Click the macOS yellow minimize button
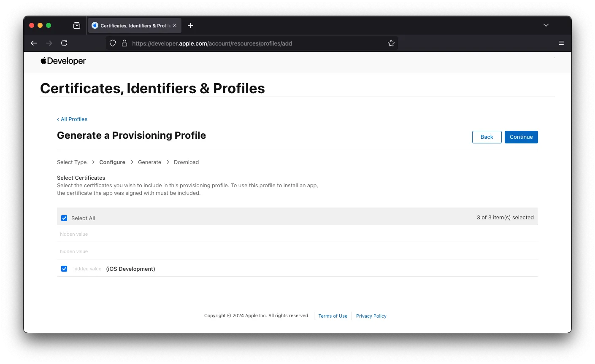This screenshot has height=364, width=595. 40,25
